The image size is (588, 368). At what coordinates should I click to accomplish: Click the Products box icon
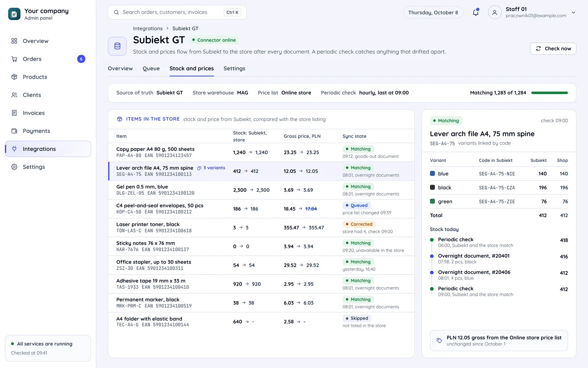point(14,77)
